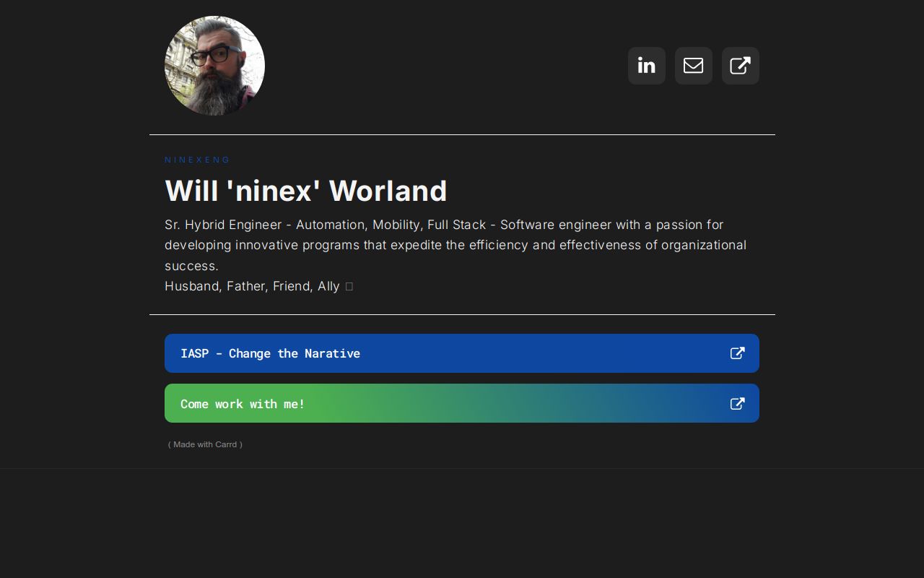Click the horizontal divider below the profile photo

pos(462,134)
